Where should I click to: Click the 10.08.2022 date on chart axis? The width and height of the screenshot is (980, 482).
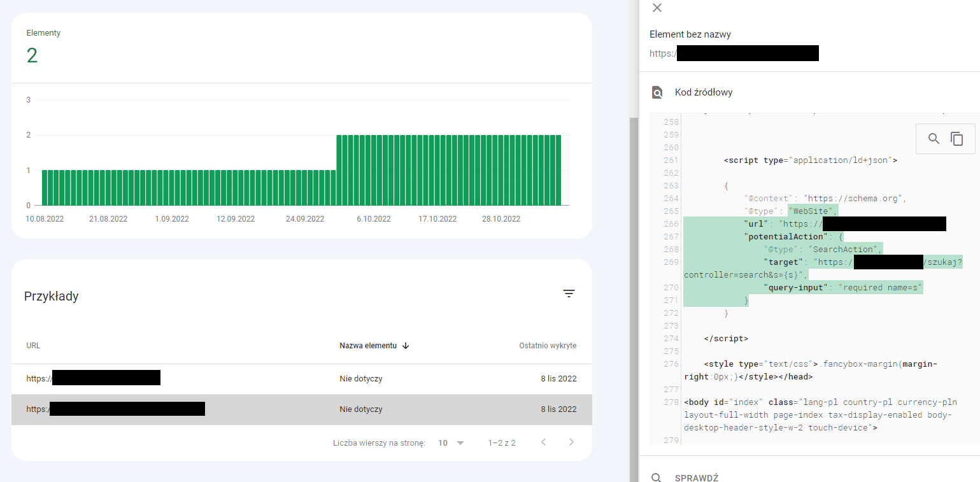click(45, 219)
